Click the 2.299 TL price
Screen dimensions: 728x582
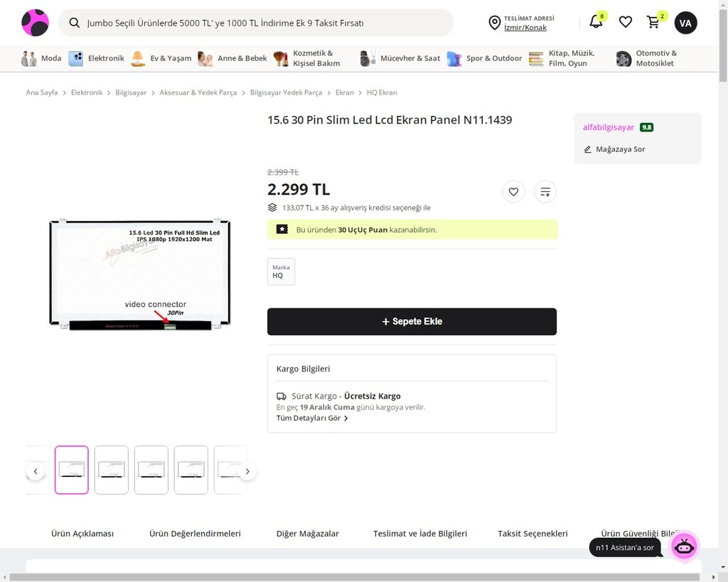tap(299, 189)
